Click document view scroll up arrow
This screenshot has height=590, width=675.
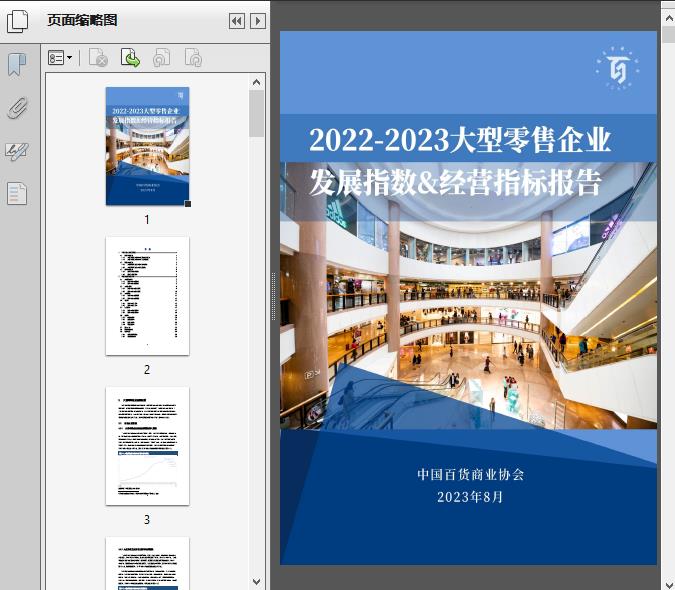pyautogui.click(x=669, y=18)
